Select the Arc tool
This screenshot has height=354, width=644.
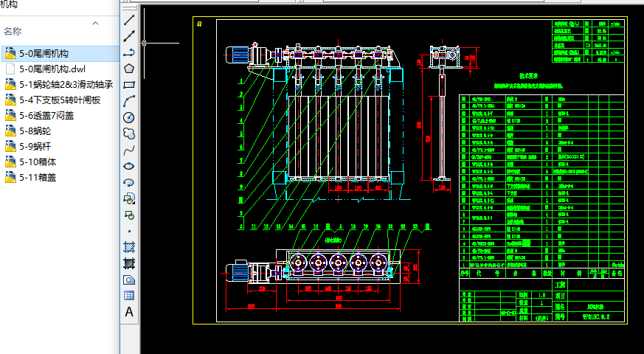point(129,100)
